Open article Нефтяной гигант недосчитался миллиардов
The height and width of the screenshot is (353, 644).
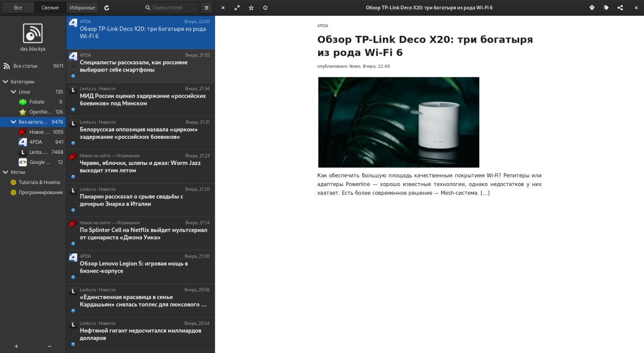point(140,334)
